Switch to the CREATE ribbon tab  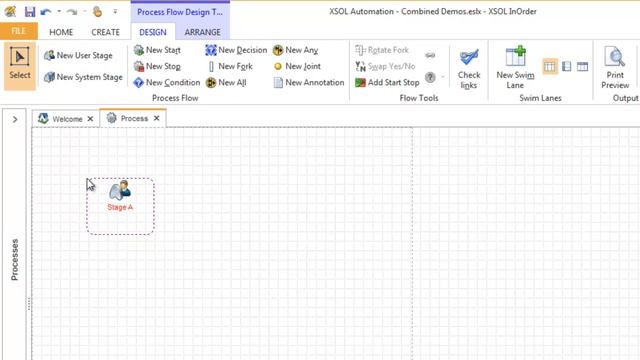[x=105, y=32]
